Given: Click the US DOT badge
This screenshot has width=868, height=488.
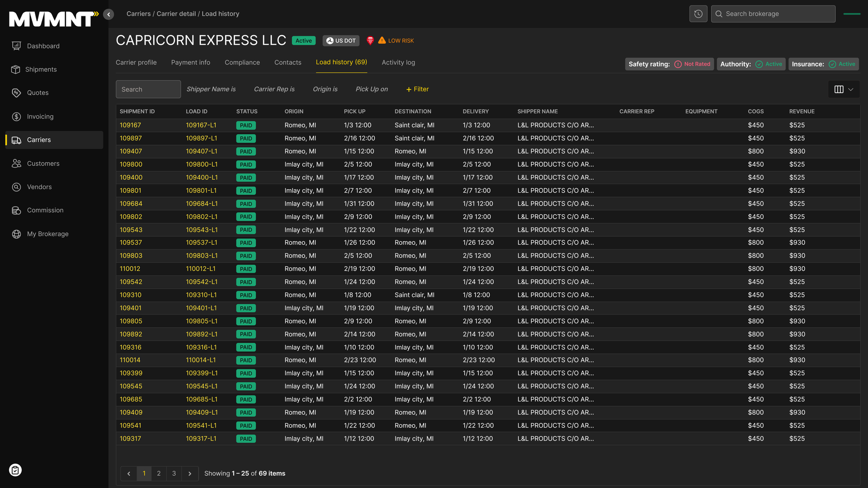Looking at the screenshot, I should click(341, 41).
